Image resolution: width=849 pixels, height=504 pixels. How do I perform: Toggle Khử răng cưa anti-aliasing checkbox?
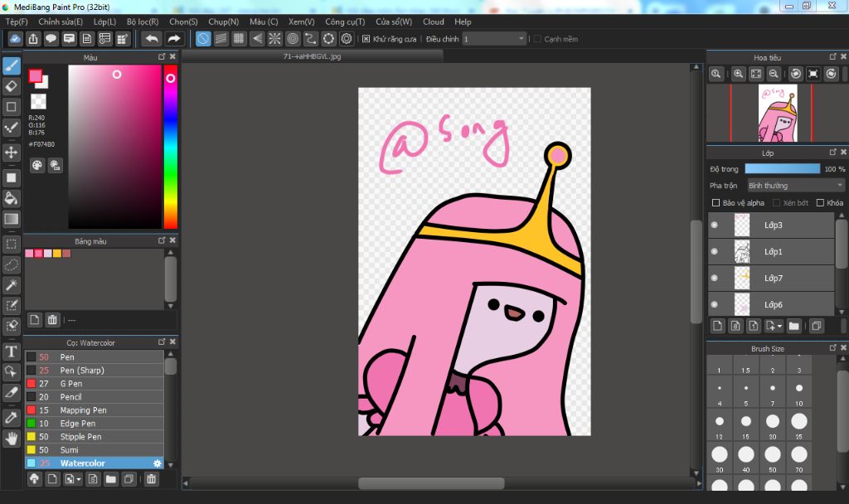366,39
